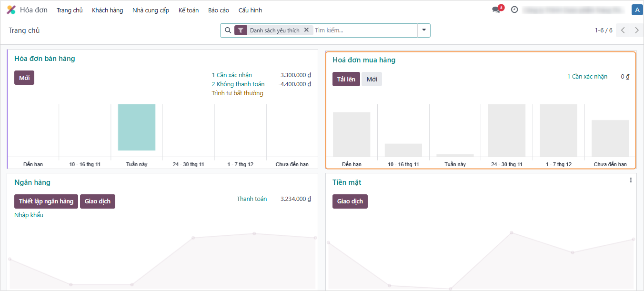Open the three-dot menu on Tiền mặt card
Screen dimensions: 644x291
tap(631, 180)
